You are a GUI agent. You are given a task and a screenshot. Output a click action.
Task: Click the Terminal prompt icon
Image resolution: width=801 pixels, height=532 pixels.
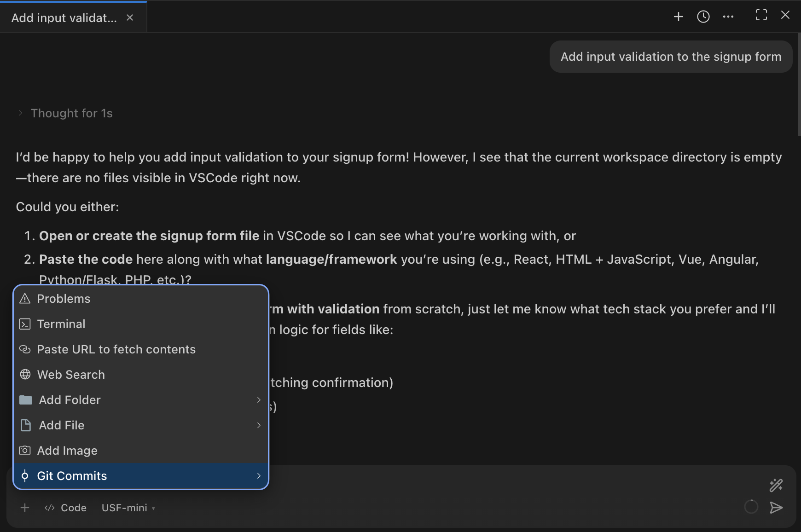tap(25, 324)
